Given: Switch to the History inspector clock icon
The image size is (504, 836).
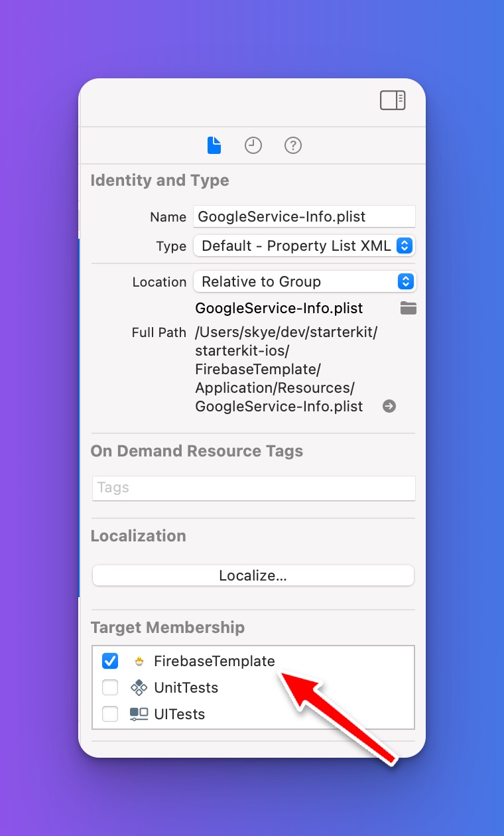Looking at the screenshot, I should click(x=253, y=145).
